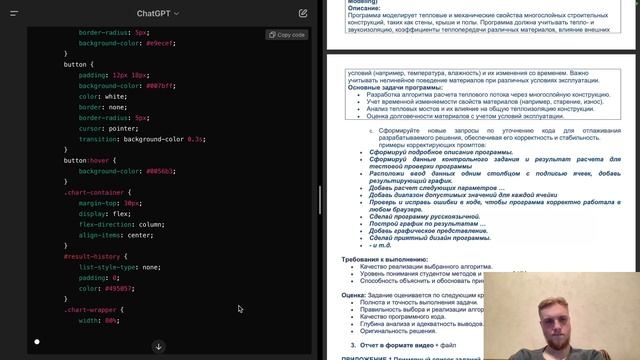Click the 'border: none;' code line
The width and height of the screenshot is (640, 360).
103,107
